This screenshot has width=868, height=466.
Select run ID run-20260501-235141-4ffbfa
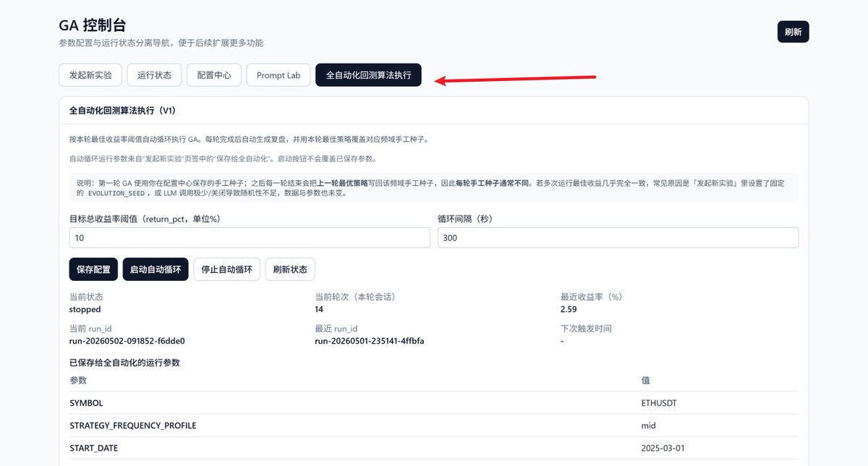pos(370,341)
